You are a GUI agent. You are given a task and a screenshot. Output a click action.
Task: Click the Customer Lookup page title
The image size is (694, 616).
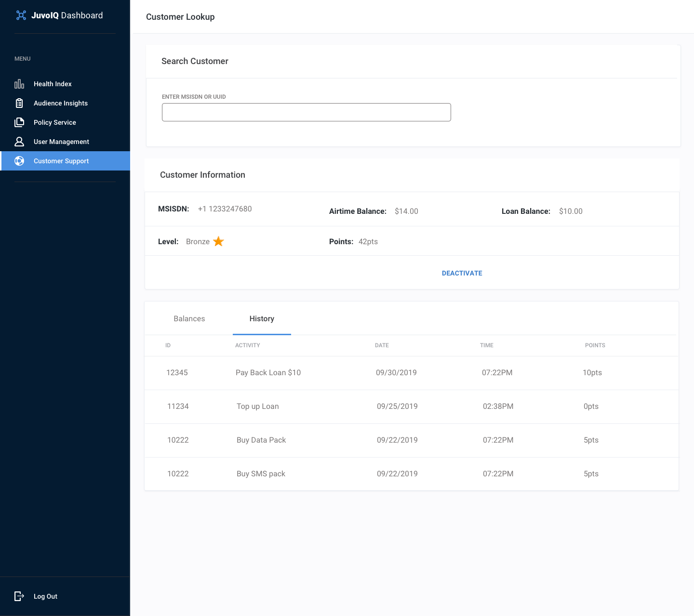click(180, 17)
